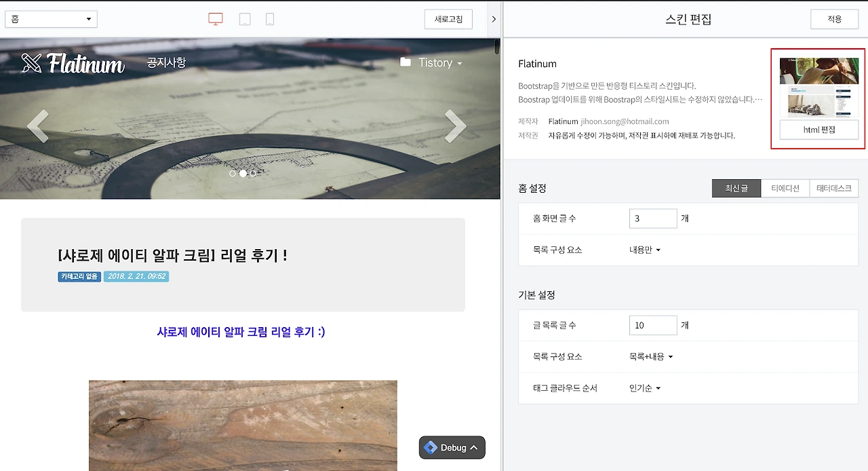Expand the Tistory category dropdown menu
The width and height of the screenshot is (868, 471).
tap(440, 62)
